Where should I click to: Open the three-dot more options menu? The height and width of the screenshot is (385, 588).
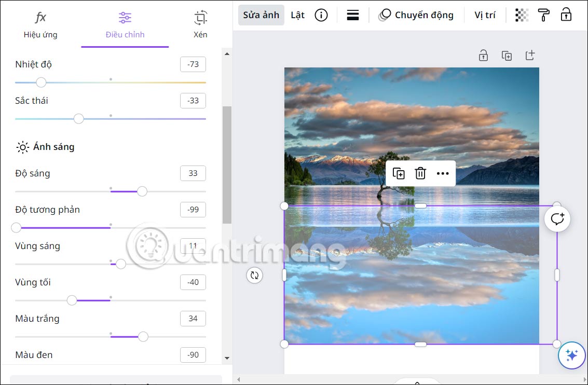coord(442,173)
